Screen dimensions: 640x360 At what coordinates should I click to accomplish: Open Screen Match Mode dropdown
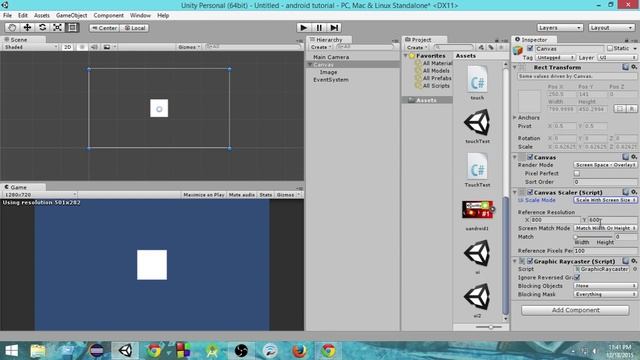click(605, 228)
